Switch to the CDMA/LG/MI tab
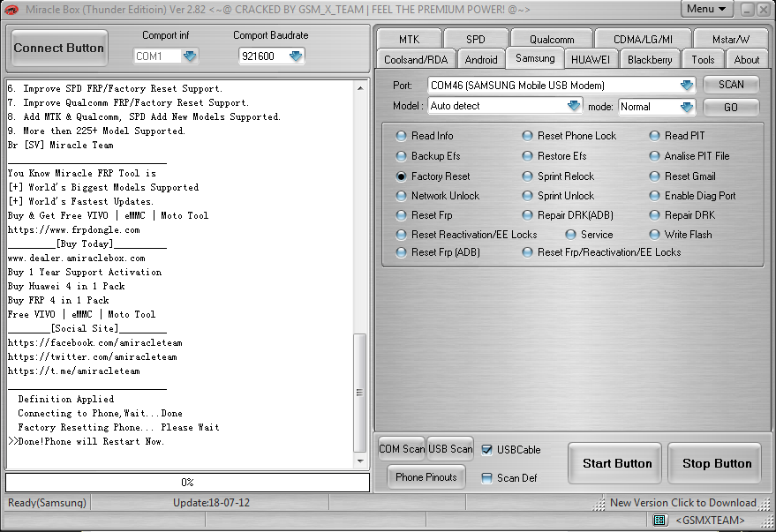 pos(643,39)
